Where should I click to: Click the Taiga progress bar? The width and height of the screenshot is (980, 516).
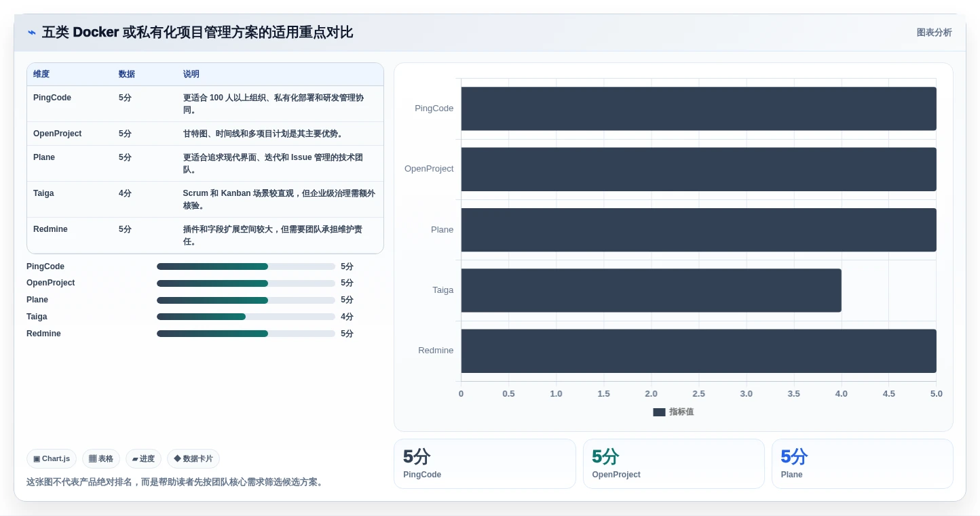click(x=246, y=317)
